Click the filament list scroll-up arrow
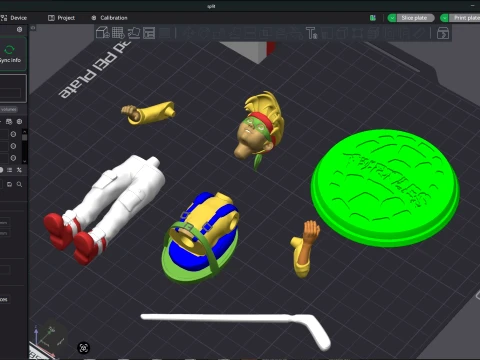The image size is (480, 360). coord(24,132)
